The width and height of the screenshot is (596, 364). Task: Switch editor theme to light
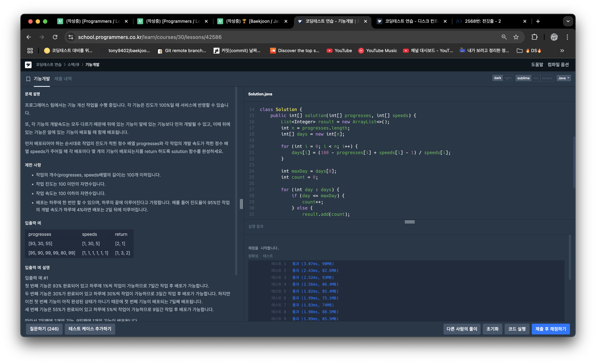click(508, 78)
